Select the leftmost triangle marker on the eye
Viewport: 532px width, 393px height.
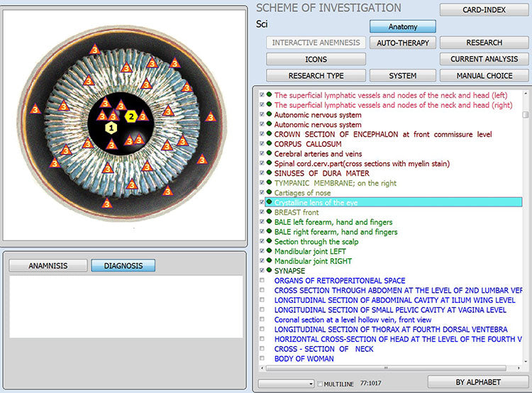tap(35, 109)
